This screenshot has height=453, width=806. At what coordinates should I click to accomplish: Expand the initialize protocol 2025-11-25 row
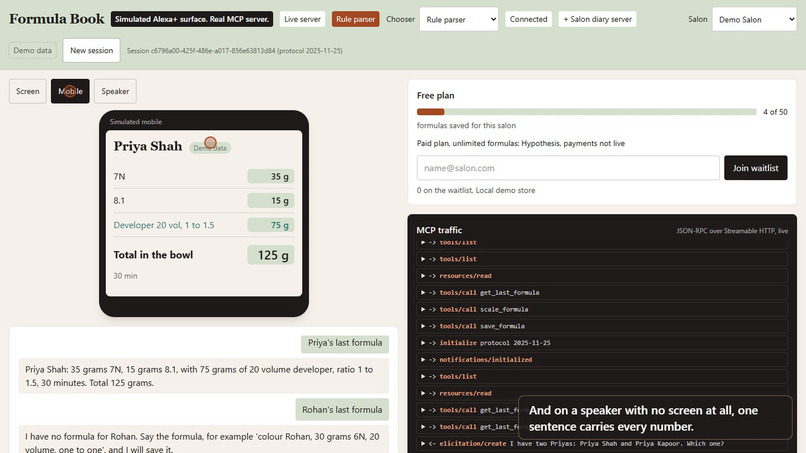pyautogui.click(x=602, y=343)
